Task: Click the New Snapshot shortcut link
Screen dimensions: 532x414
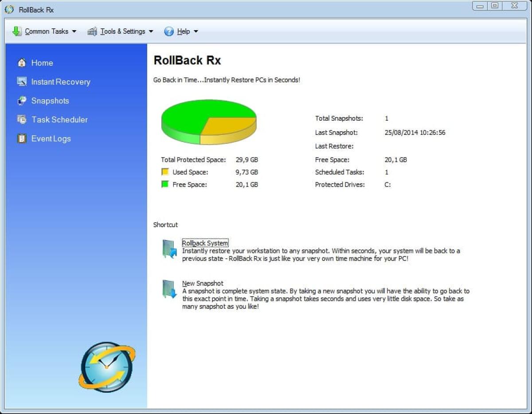Action: click(x=202, y=283)
